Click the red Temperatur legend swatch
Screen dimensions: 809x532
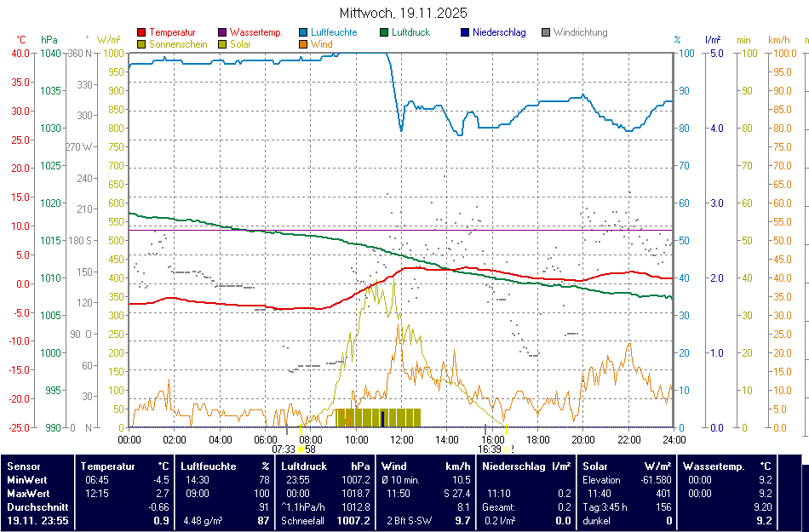[141, 33]
